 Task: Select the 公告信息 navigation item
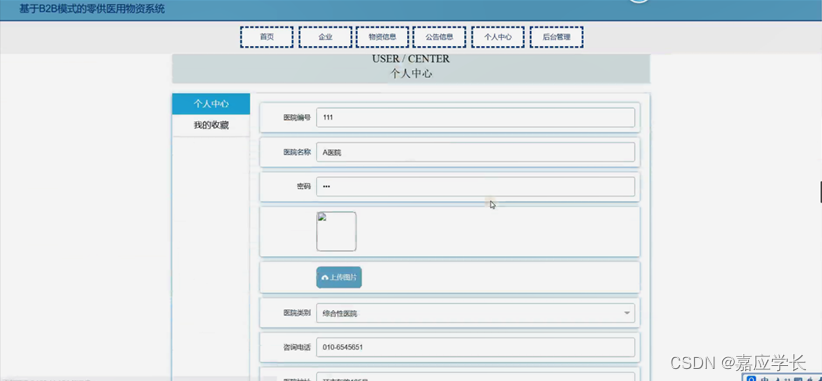[439, 37]
